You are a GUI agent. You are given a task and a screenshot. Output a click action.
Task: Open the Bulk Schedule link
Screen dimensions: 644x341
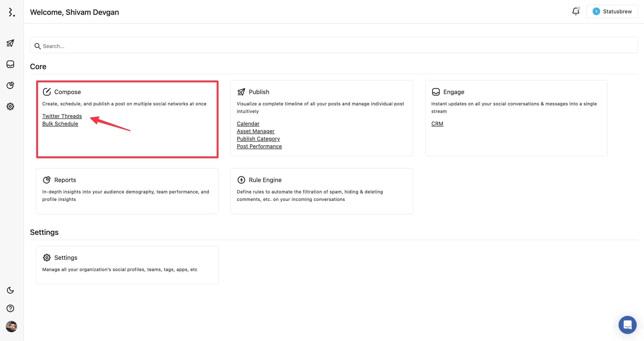[60, 123]
